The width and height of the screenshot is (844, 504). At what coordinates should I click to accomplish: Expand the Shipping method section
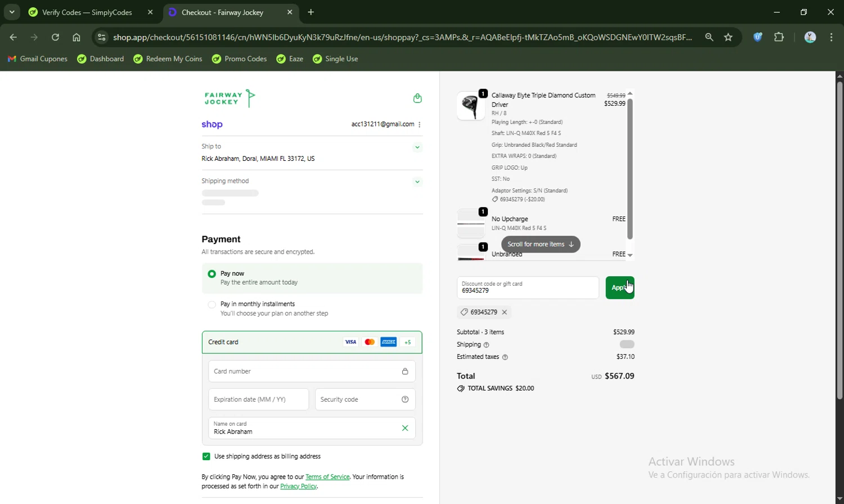coord(417,182)
